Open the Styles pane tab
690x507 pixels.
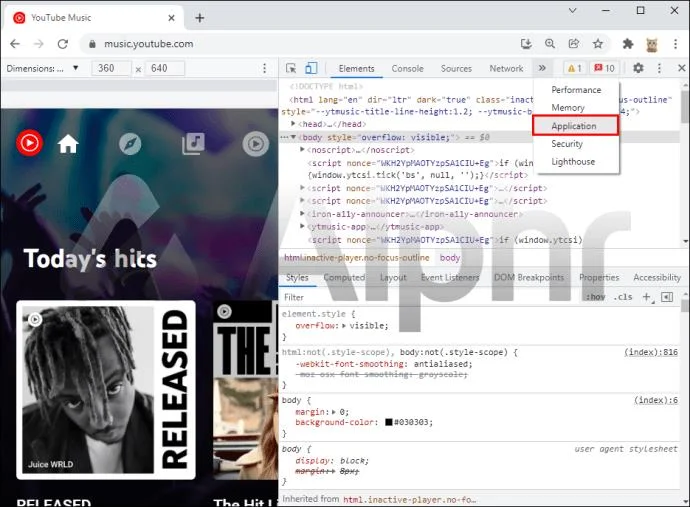click(x=297, y=278)
